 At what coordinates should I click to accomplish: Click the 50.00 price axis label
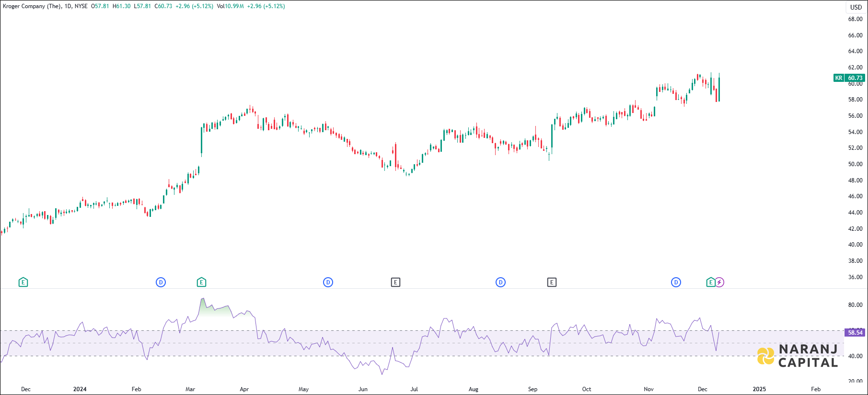855,164
